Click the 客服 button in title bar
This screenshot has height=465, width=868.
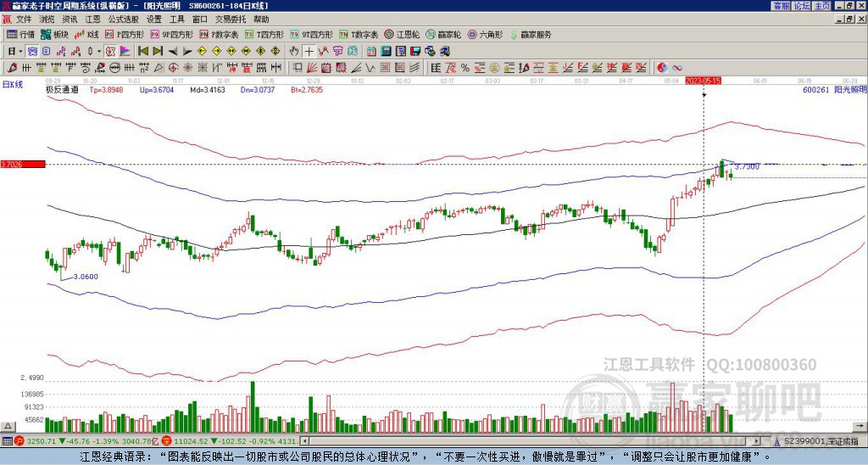[781, 6]
